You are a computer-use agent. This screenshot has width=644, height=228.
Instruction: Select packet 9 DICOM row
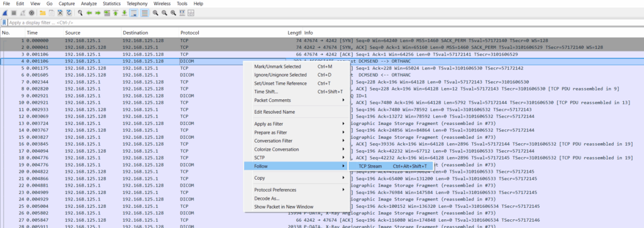pos(322,95)
